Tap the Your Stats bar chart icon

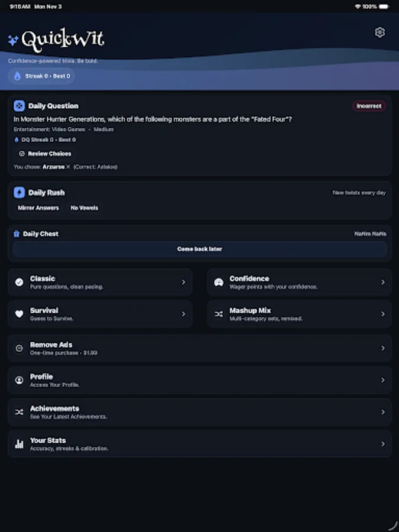20,444
